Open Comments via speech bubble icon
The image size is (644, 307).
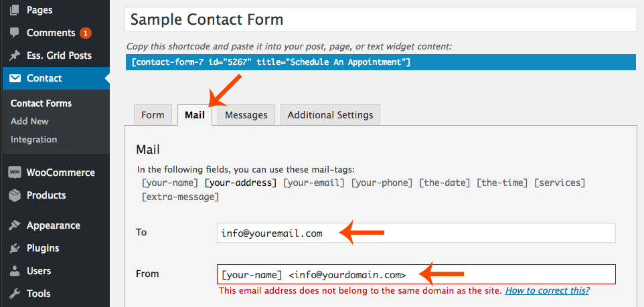15,33
